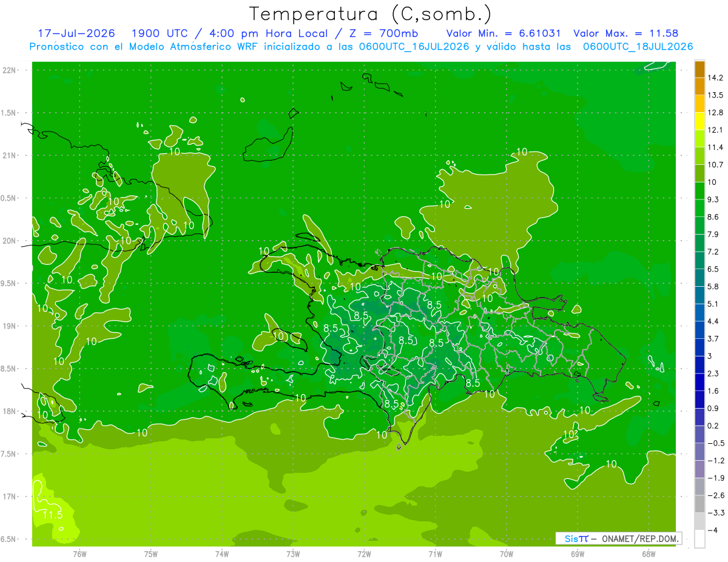Pick the yellow swatch between 12.1 and 12.8
728x562 pixels.
tap(700, 121)
